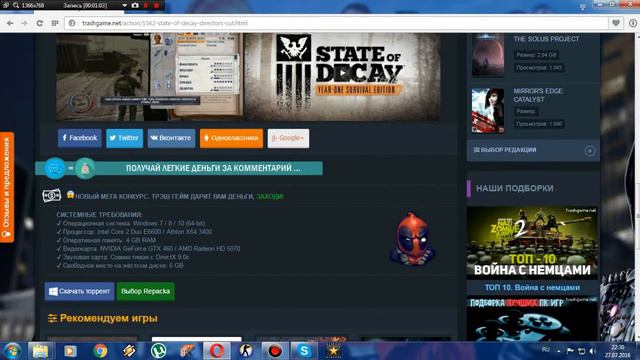Open File Explorer from the taskbar
The height and width of the screenshot is (360, 640).
[x=40, y=351]
